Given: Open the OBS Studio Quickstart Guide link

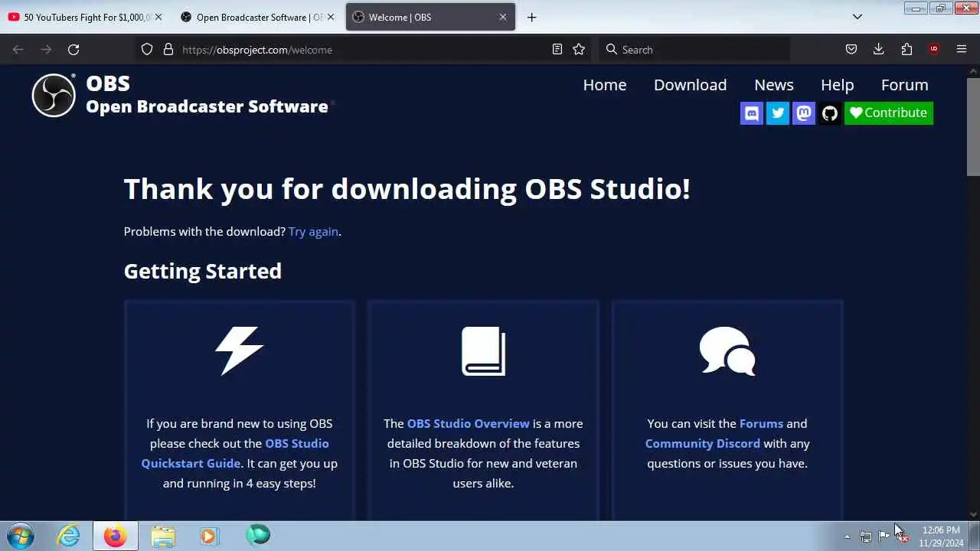Looking at the screenshot, I should (x=235, y=453).
